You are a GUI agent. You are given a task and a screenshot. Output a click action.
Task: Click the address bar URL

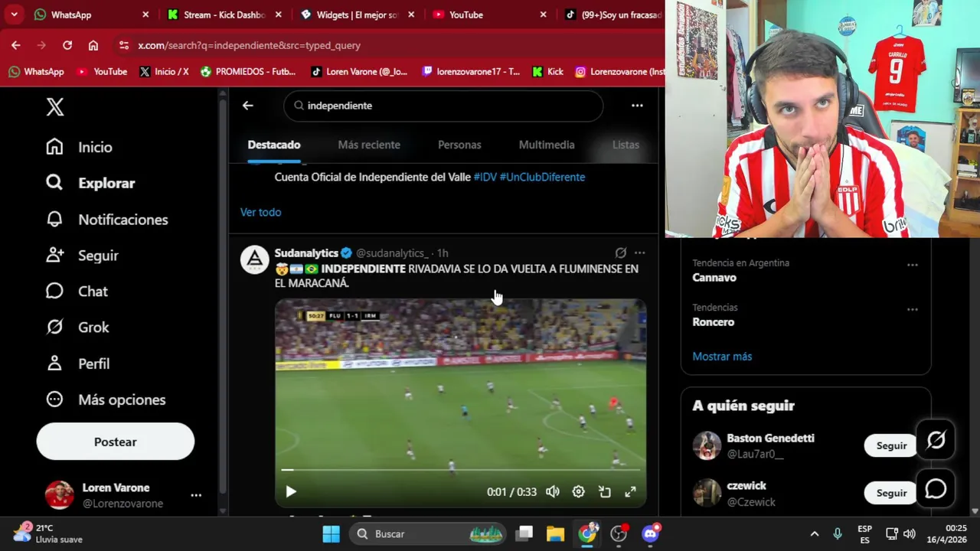(249, 45)
